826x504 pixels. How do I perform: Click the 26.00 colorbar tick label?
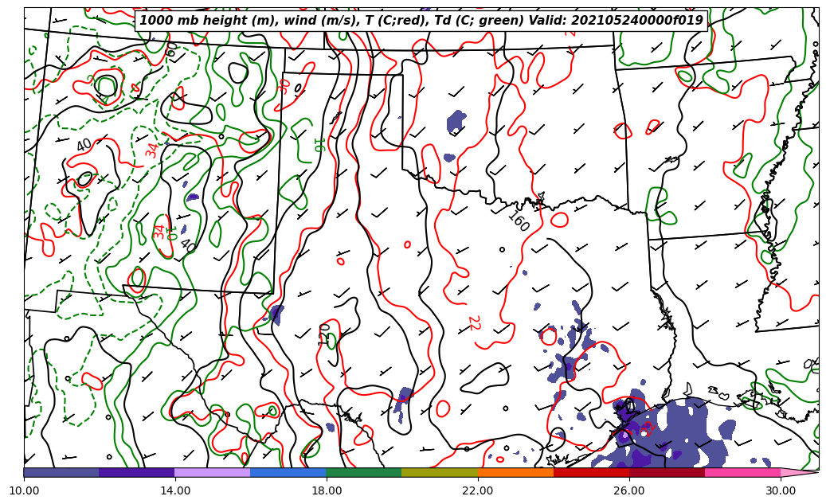coord(629,490)
